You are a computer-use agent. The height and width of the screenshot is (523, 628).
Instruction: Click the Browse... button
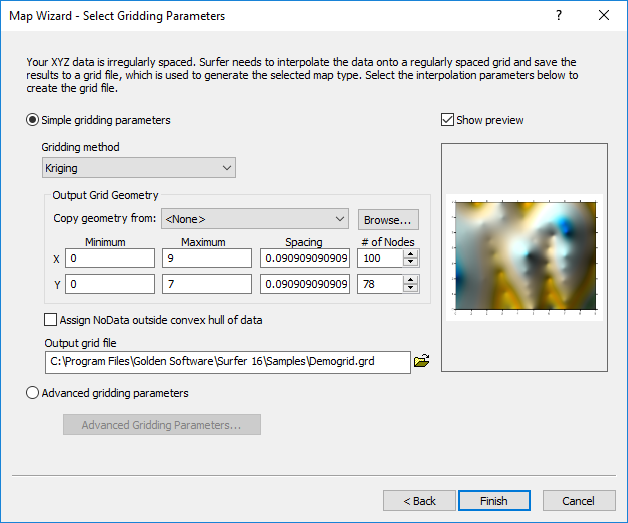click(x=388, y=219)
